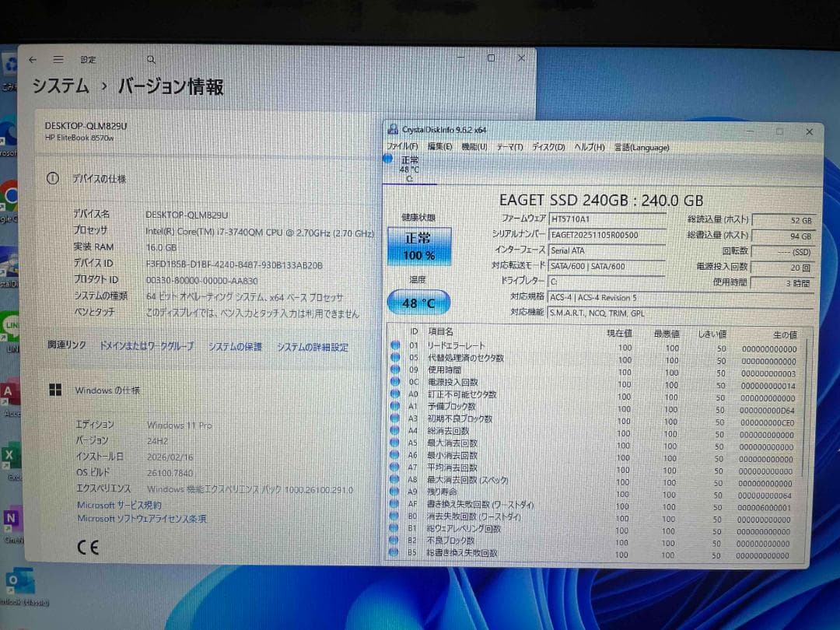Click status circle for A6 最小消去回数
Screen dimensions: 840x630
394,455
